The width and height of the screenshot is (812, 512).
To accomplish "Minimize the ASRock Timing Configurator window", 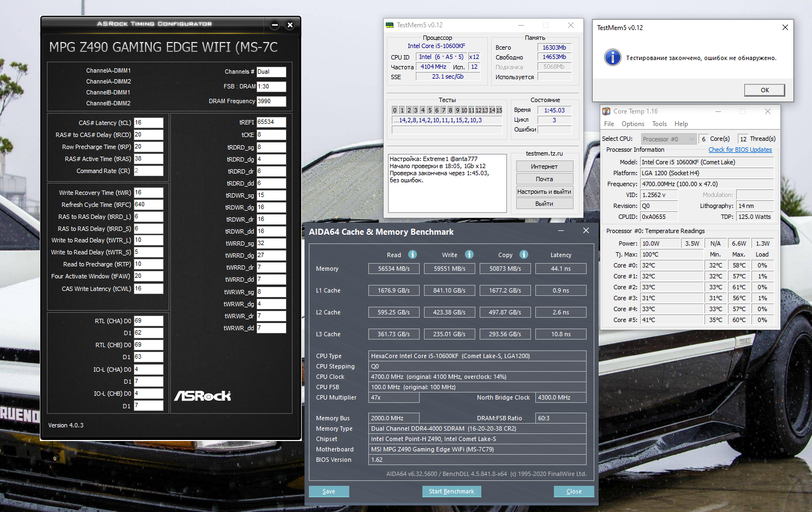I will (x=275, y=25).
